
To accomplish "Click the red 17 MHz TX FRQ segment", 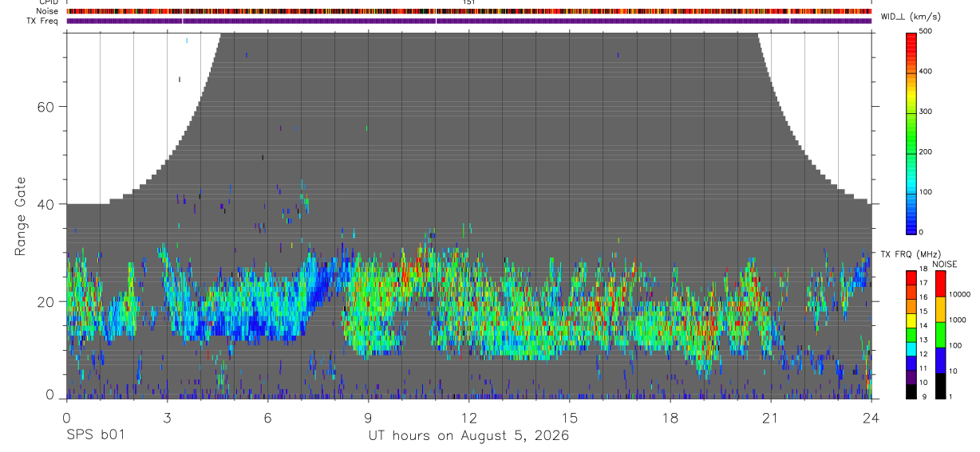I will 911,278.
